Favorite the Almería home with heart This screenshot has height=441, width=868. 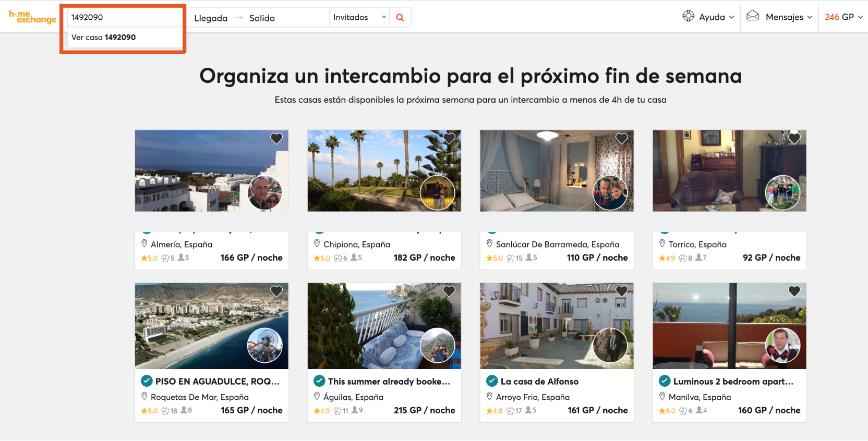(276, 138)
